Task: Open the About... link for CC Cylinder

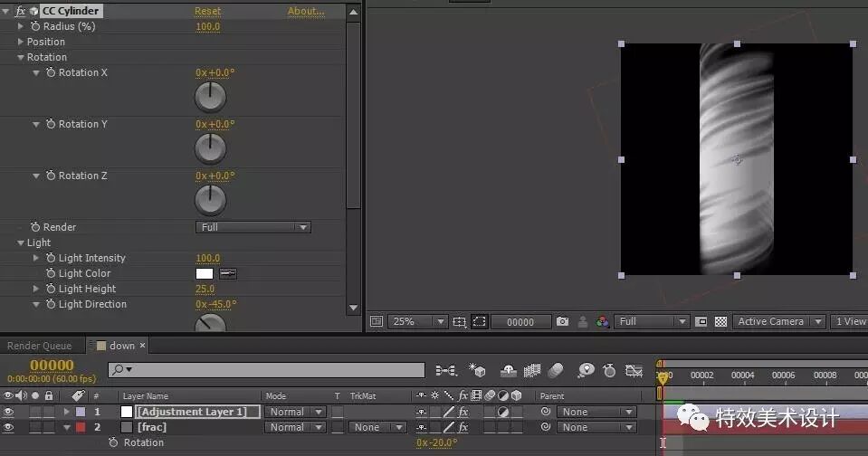Action: point(306,11)
